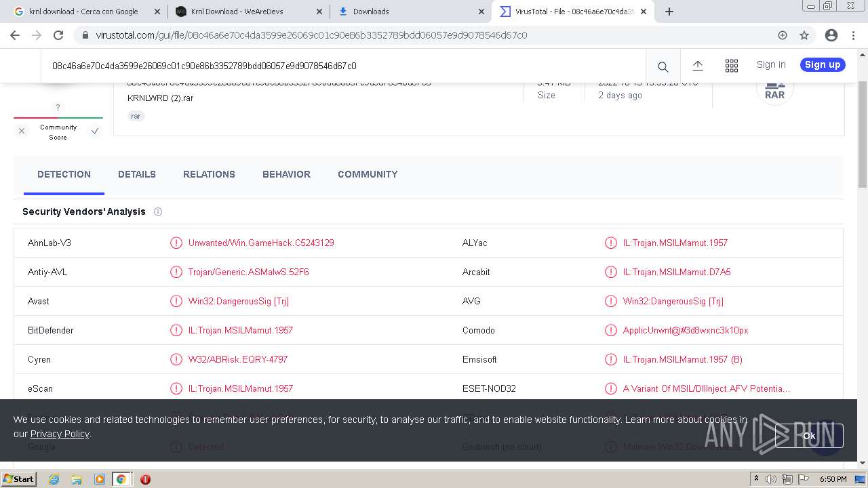This screenshot has width=868, height=488.
Task: Open Windows Explorer from taskbar
Action: coord(77,479)
